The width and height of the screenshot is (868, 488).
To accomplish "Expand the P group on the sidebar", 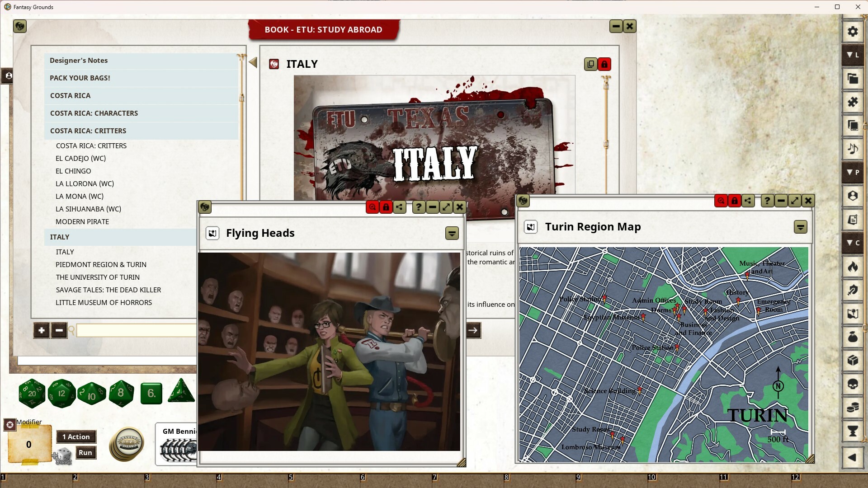I will [854, 172].
